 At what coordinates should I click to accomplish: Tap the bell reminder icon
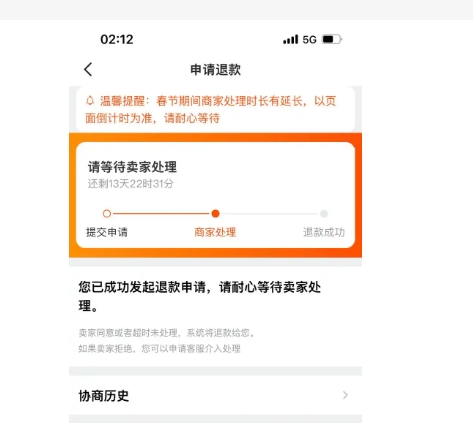click(90, 101)
